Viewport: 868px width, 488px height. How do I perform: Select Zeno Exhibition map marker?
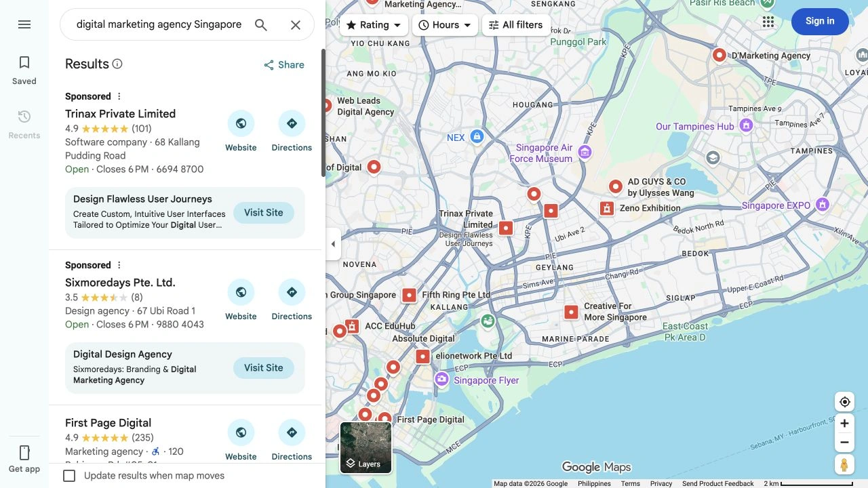[x=607, y=208]
